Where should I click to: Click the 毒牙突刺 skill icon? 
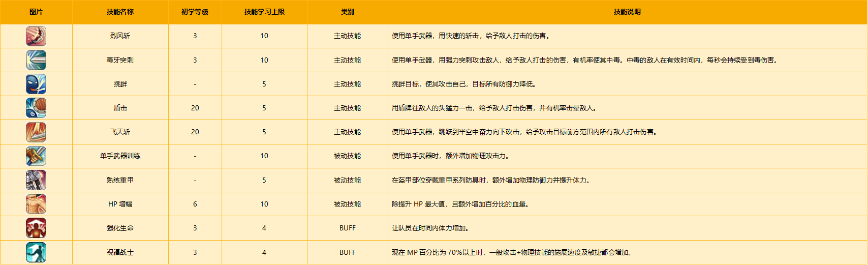36,60
